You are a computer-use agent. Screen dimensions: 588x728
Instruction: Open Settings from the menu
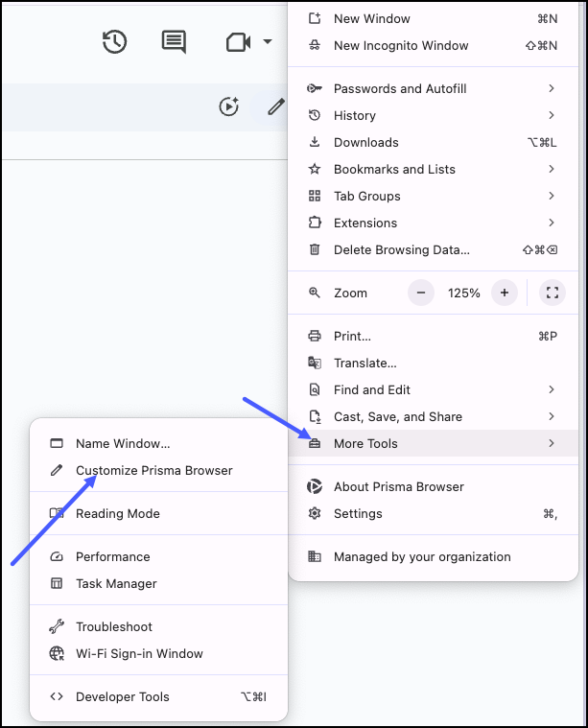click(358, 513)
